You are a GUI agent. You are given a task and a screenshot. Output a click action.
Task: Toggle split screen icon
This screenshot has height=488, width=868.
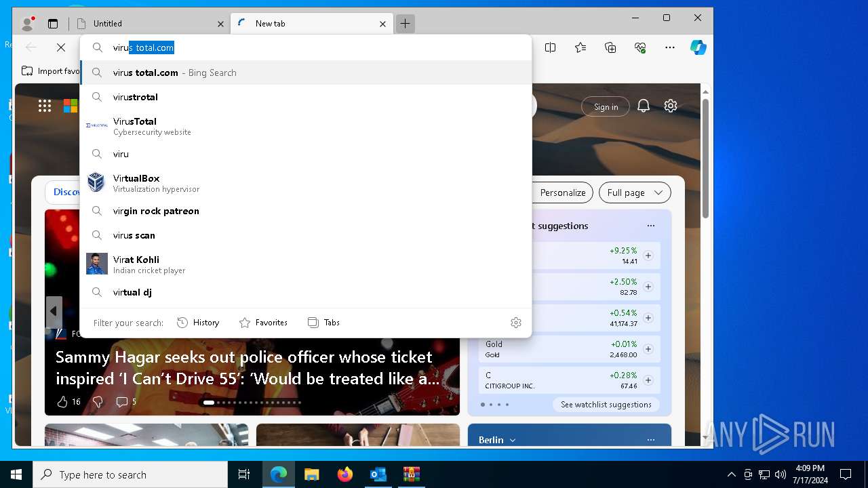click(551, 47)
